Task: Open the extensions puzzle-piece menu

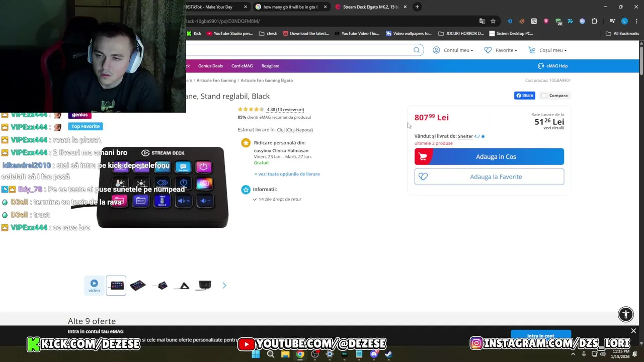Action: [595, 21]
